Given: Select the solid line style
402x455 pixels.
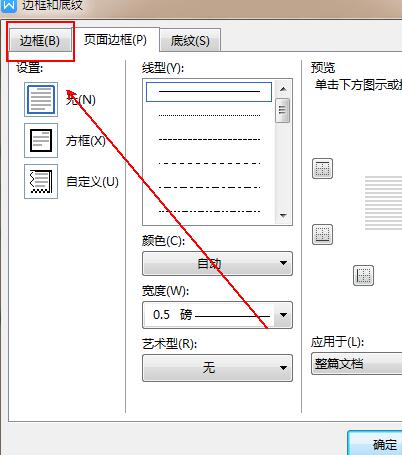Looking at the screenshot, I should pos(209,91).
